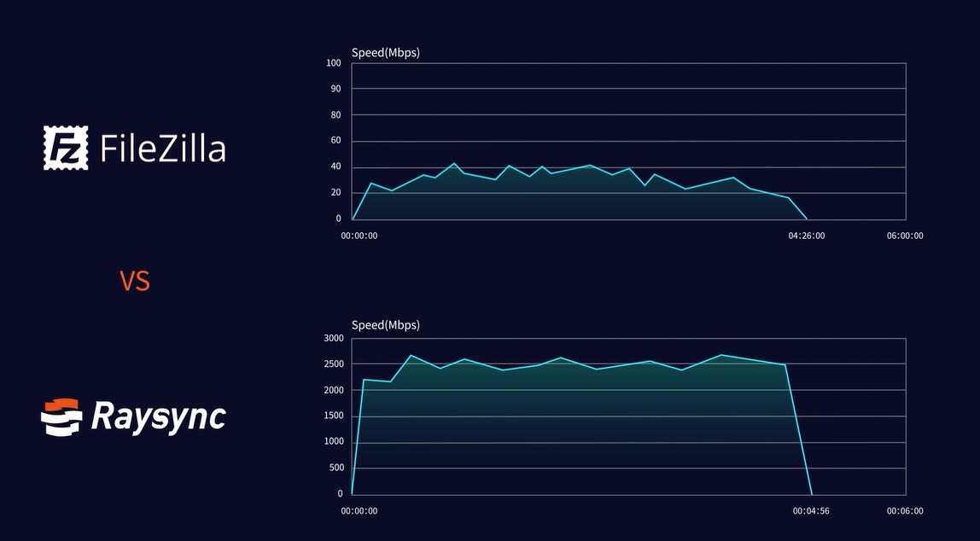Image resolution: width=980 pixels, height=541 pixels.
Task: Click the 0 value on FileZilla chart axis
Action: coord(339,218)
